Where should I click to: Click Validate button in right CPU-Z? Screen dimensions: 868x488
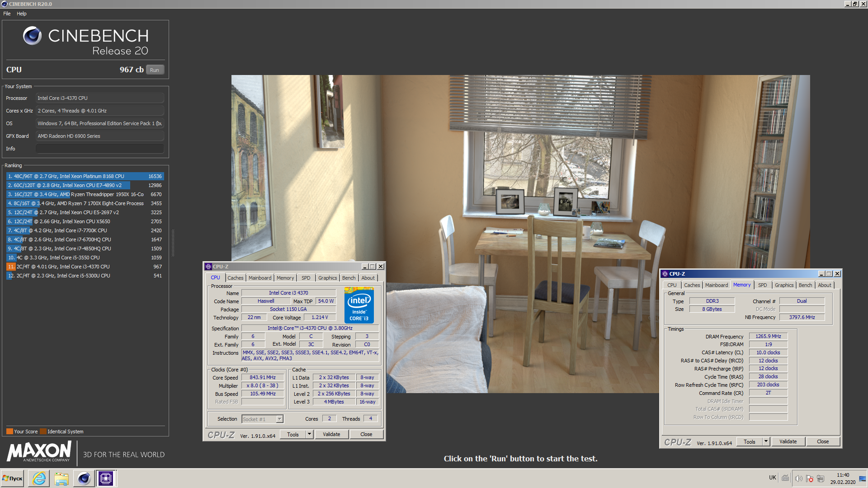(788, 441)
